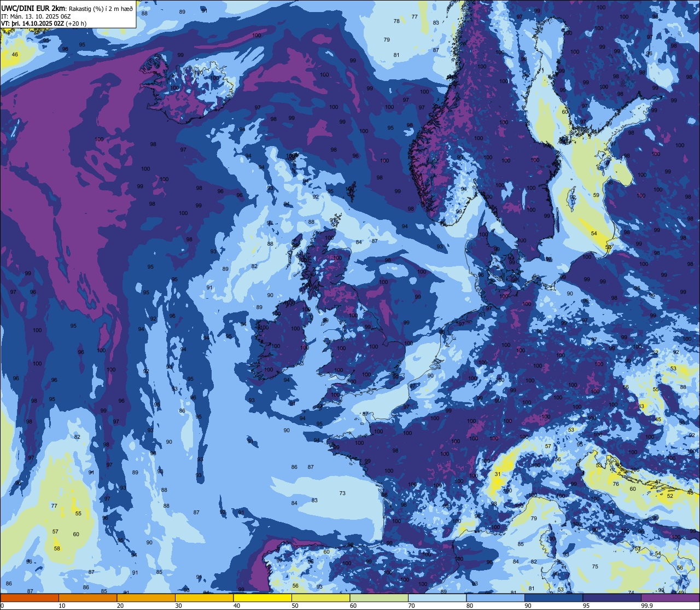Click the title text UWC/DINI EUR 2km
This screenshot has width=700, height=610.
coord(32,8)
